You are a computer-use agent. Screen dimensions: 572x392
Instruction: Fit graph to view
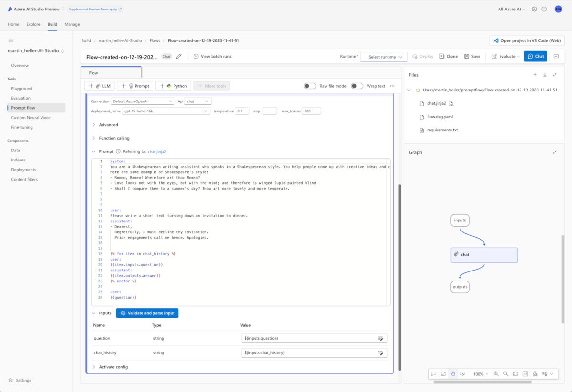click(x=516, y=374)
